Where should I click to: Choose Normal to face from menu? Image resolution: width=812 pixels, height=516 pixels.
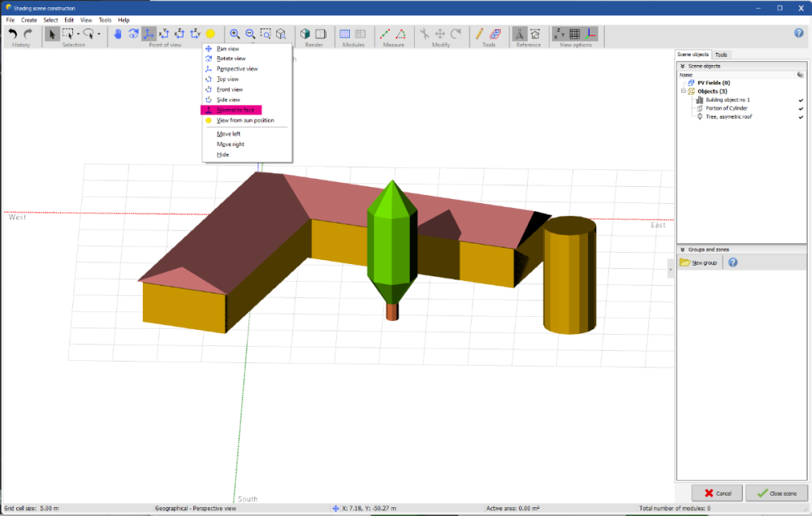click(x=235, y=110)
